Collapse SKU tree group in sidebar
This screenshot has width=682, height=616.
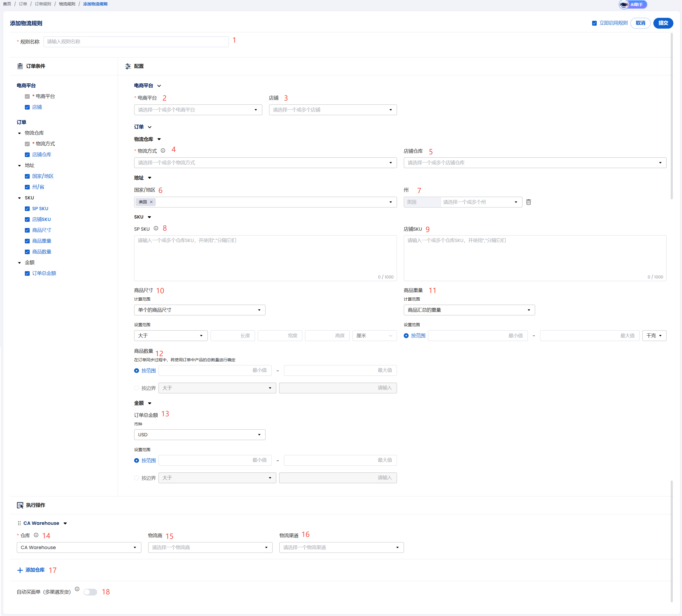tap(20, 198)
